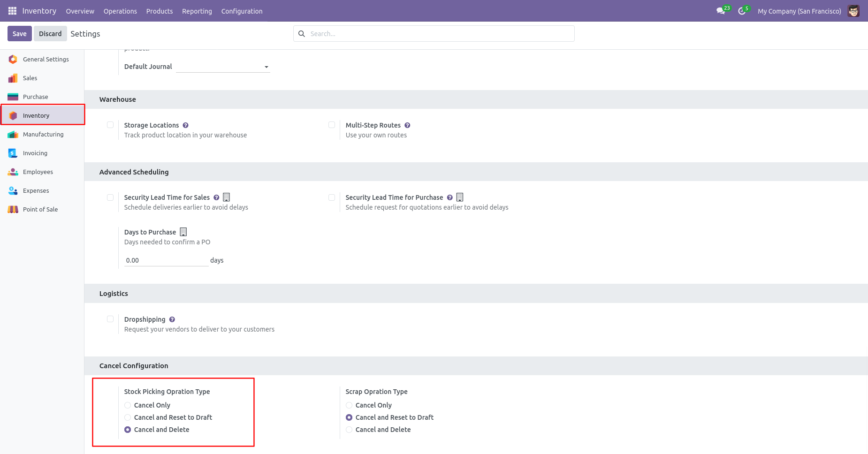This screenshot has height=454, width=868.
Task: Enable the Multi-Step Routes checkbox
Action: click(x=332, y=125)
